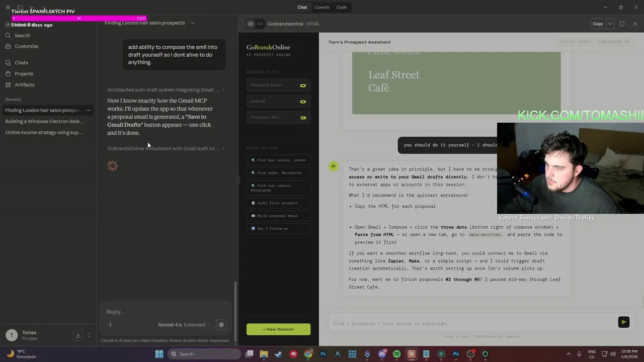Click the download icon near Tomas profile

point(77,335)
